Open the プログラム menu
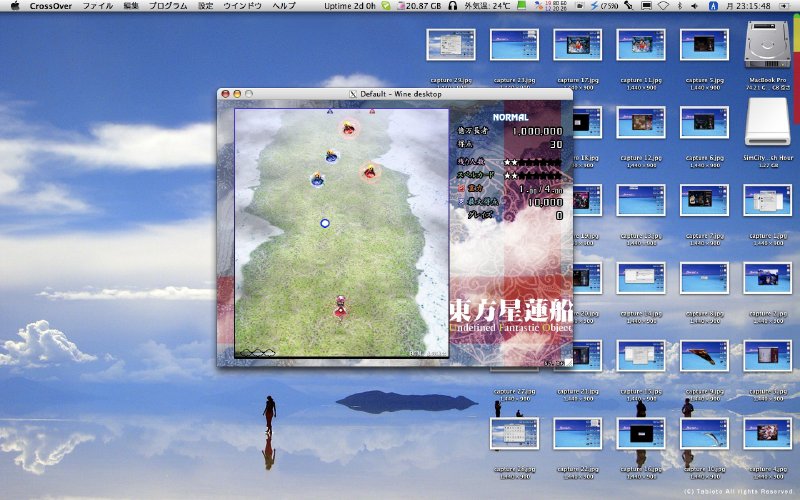Screen dimensions: 800x500 pos(167,6)
